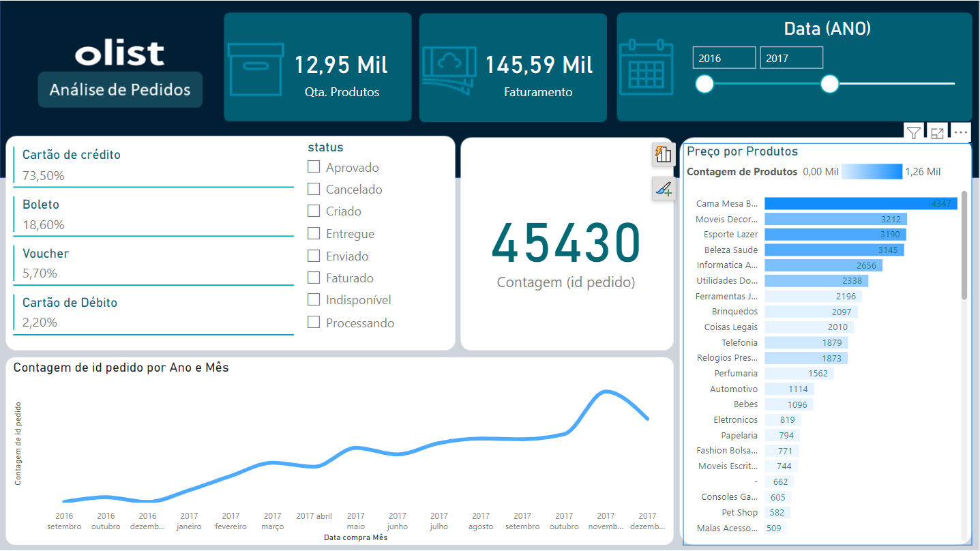Check the Processando status checkbox
The image size is (980, 551).
tap(314, 322)
